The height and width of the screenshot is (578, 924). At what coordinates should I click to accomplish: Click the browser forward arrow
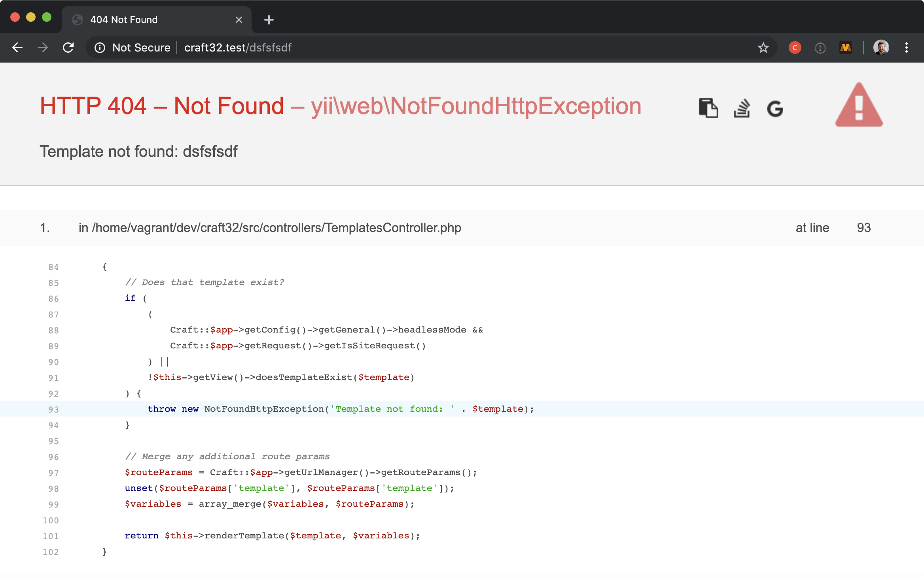43,48
